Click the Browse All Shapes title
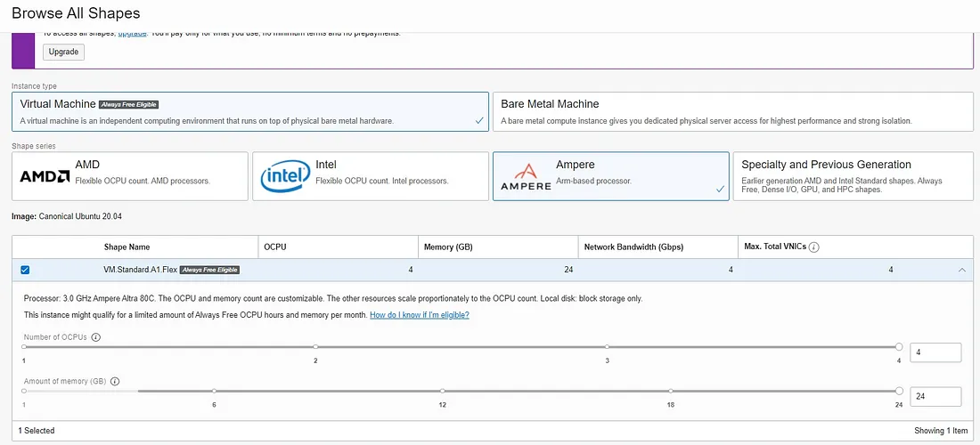This screenshot has height=445, width=980. coord(76,12)
